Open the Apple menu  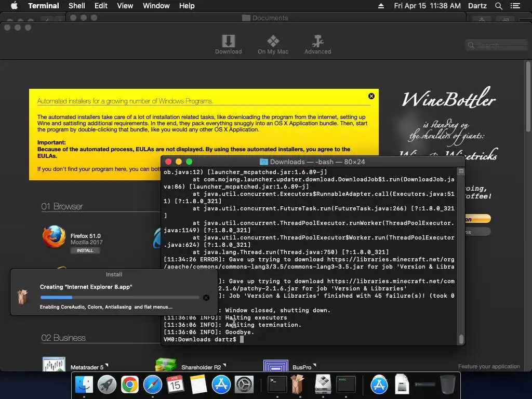tap(14, 6)
